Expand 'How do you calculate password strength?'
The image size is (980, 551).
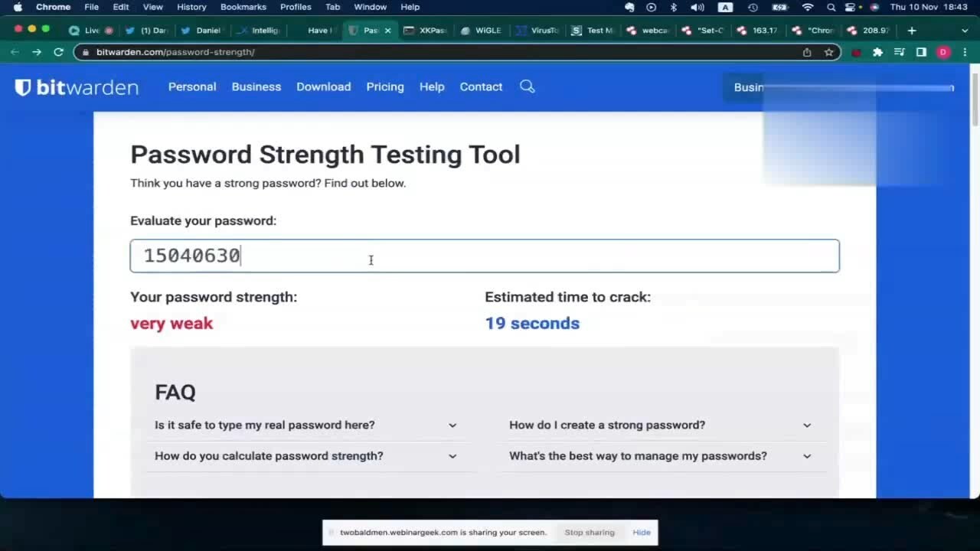coord(306,455)
